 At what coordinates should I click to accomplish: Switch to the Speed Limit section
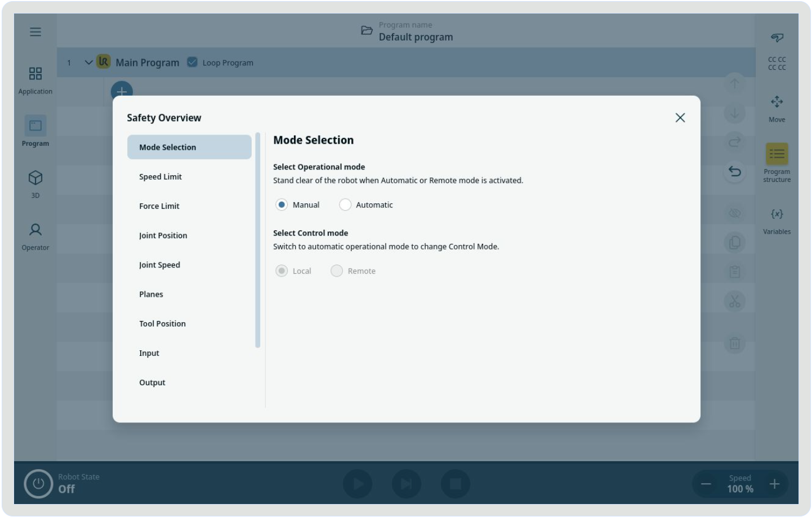pos(160,177)
